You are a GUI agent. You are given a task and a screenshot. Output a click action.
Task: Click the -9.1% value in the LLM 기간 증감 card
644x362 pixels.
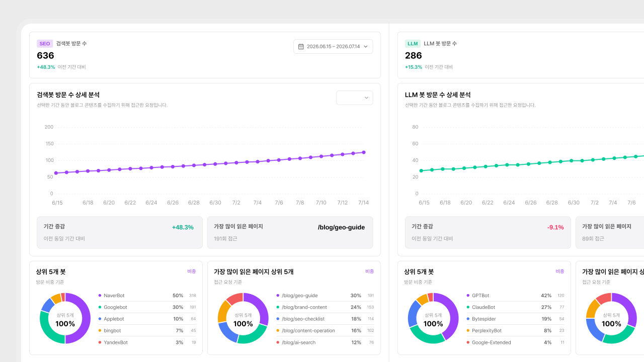(x=555, y=227)
